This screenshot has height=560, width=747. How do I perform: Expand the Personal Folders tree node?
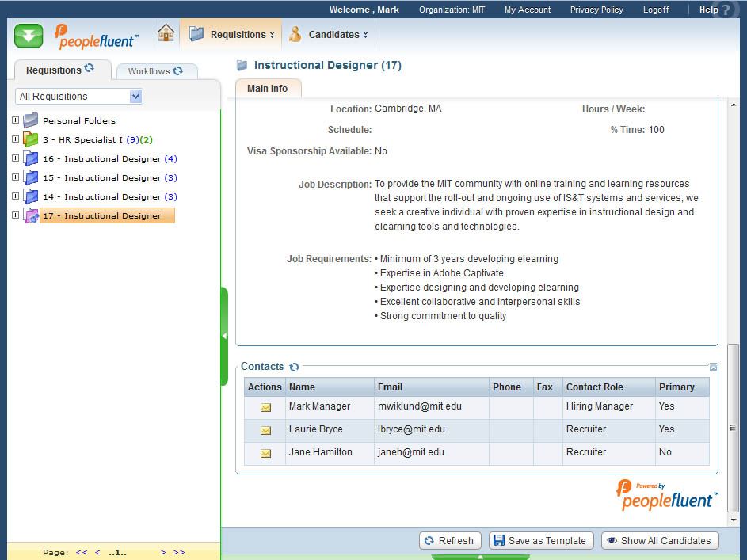[x=15, y=120]
